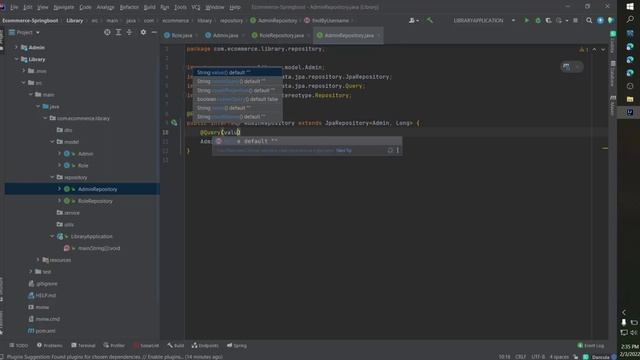Viewport: 640px width, 360px height.
Task: Open the Profiler tool window
Action: [x=114, y=345]
